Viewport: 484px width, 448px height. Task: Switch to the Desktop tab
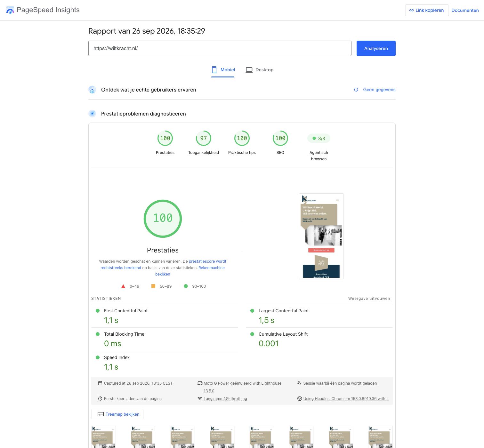pyautogui.click(x=260, y=70)
